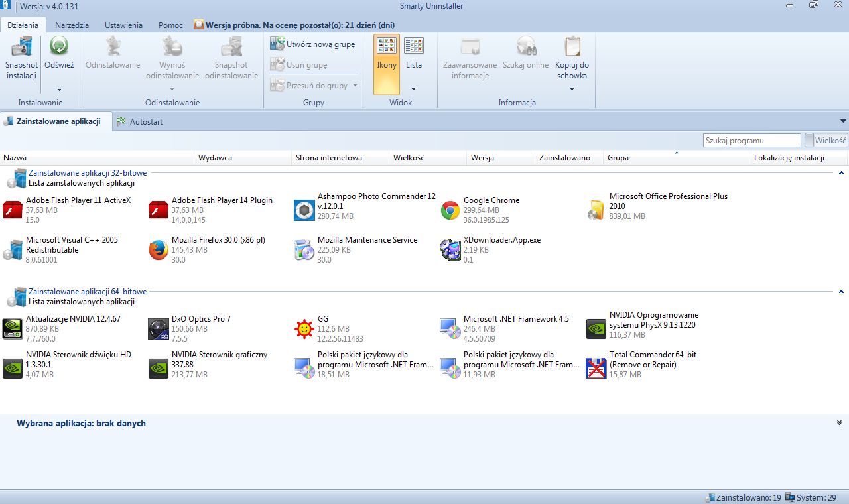Open the Lista view dropdown arrow
This screenshot has height=504, width=849.
pos(414,89)
